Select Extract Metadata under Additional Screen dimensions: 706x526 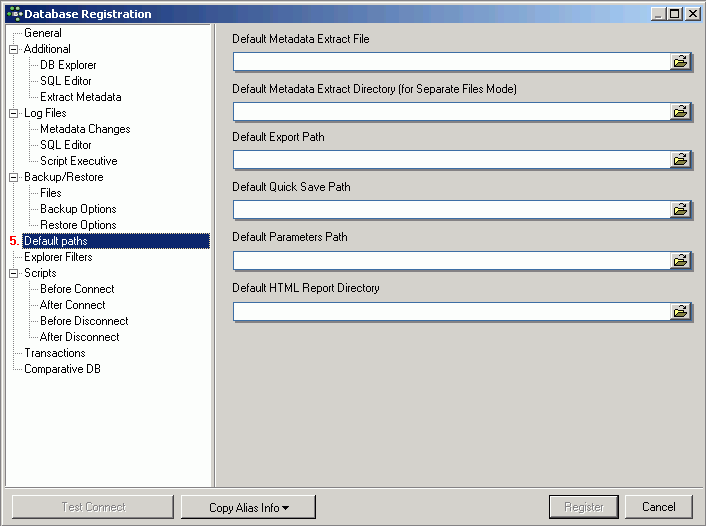pyautogui.click(x=81, y=97)
